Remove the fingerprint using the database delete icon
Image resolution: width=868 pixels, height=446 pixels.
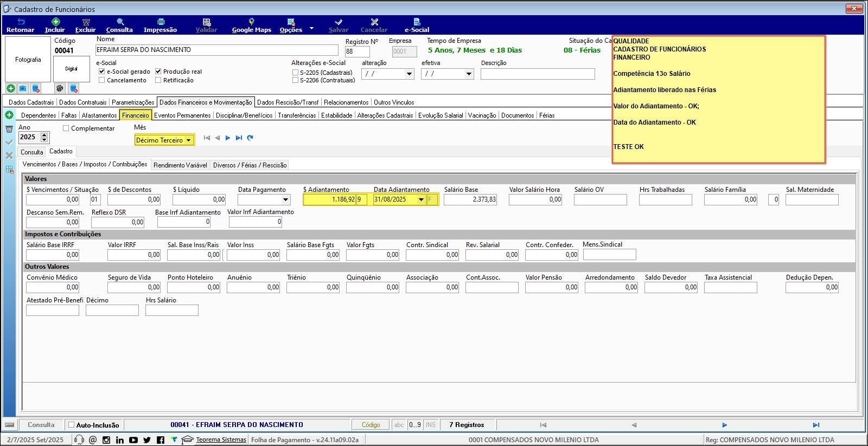(x=74, y=88)
